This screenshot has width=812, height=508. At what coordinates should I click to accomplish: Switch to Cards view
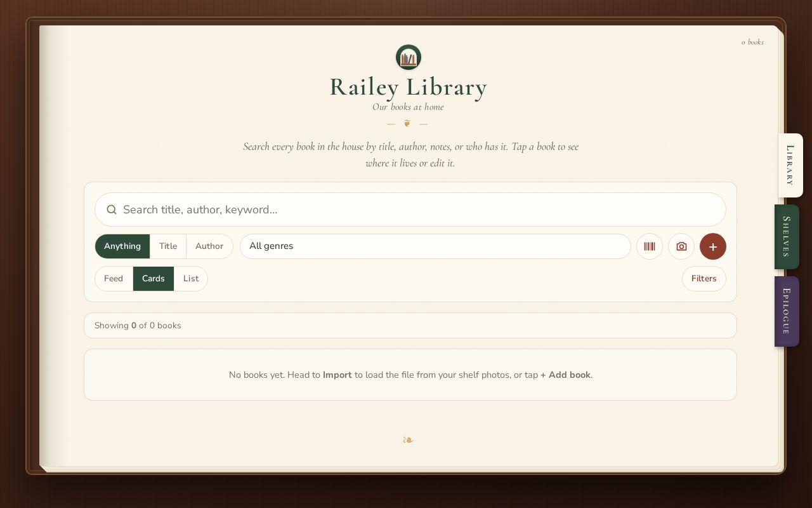tap(154, 279)
